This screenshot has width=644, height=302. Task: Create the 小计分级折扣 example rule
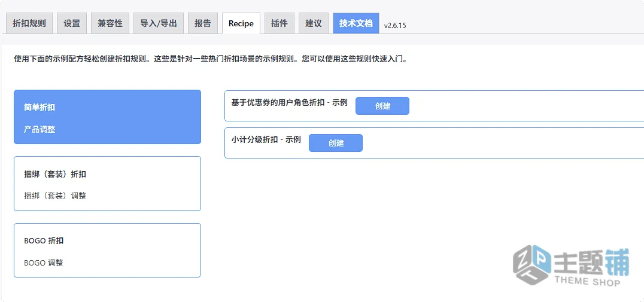coord(336,143)
